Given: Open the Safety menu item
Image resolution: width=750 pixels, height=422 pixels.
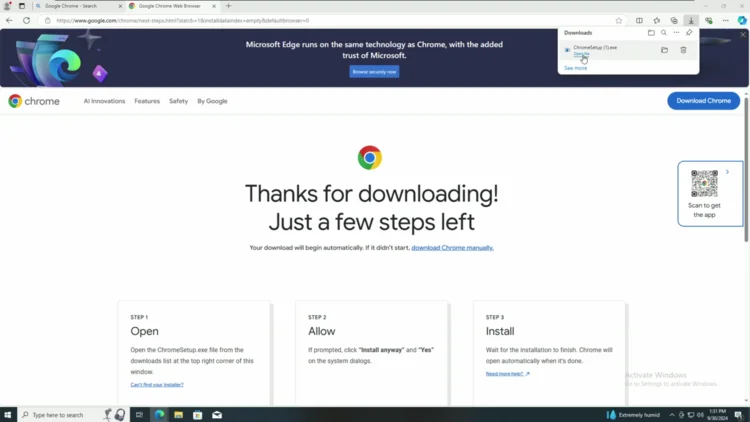Looking at the screenshot, I should 178,101.
